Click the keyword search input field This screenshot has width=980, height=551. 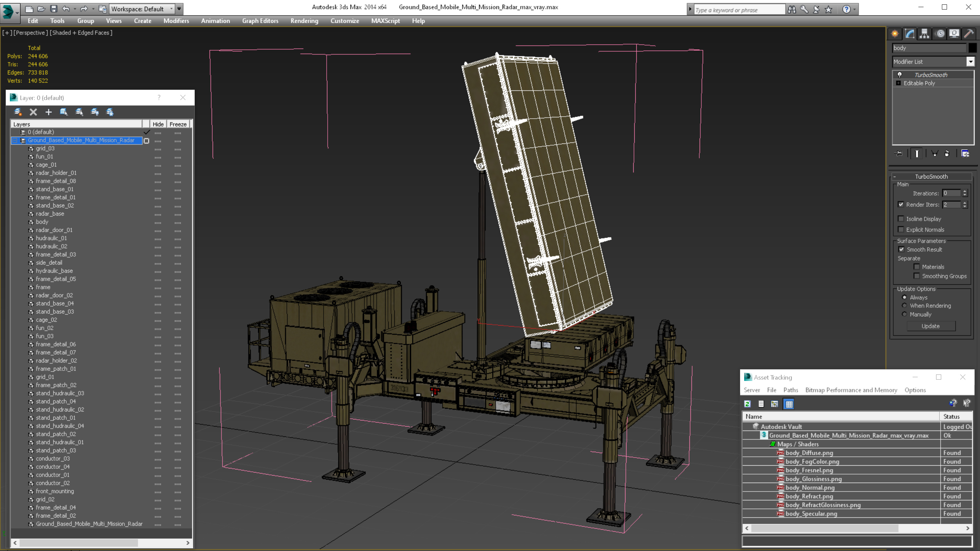point(738,10)
